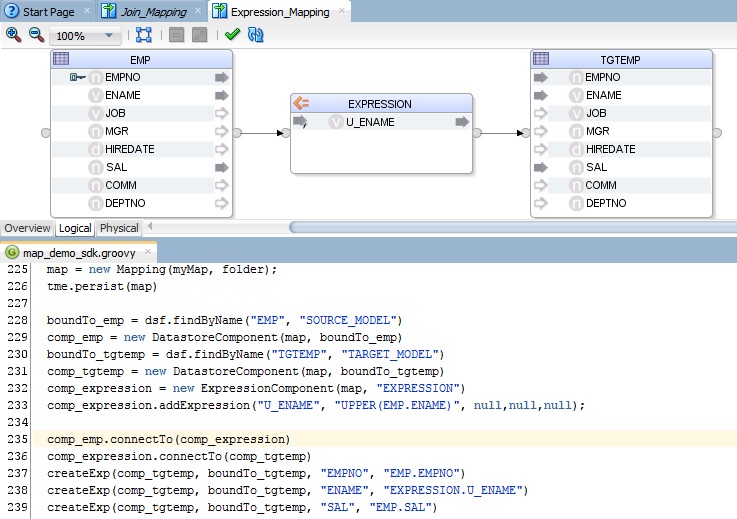This screenshot has width=737, height=519.
Task: Close the Expression_Mapping tab
Action: pos(341,11)
